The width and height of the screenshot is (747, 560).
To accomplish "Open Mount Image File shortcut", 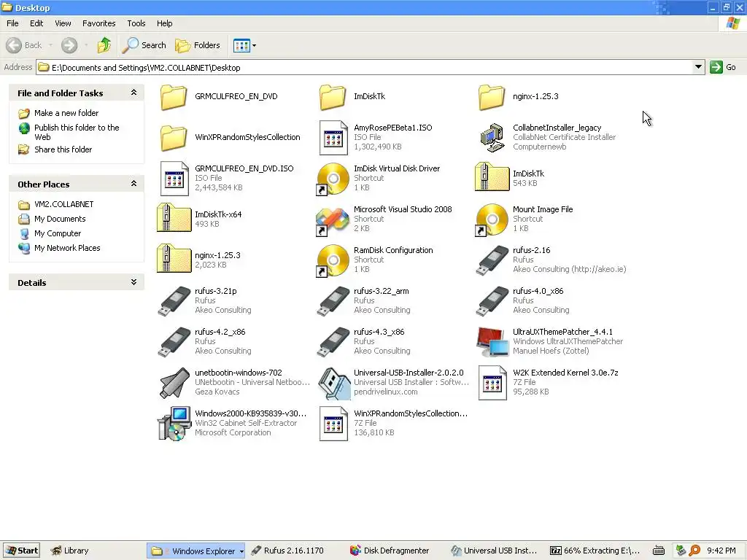I will pyautogui.click(x=492, y=219).
